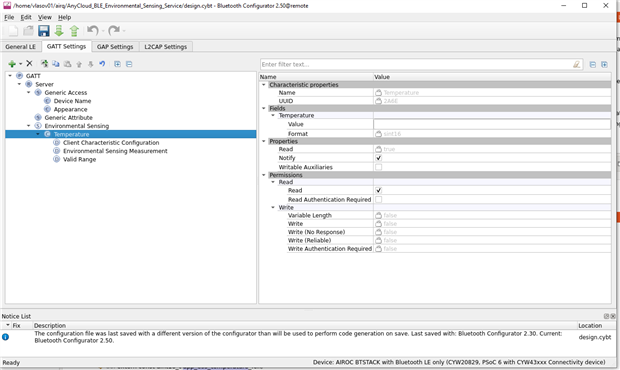Open the View menu
Viewport: 620px width, 370px height.
(x=45, y=17)
